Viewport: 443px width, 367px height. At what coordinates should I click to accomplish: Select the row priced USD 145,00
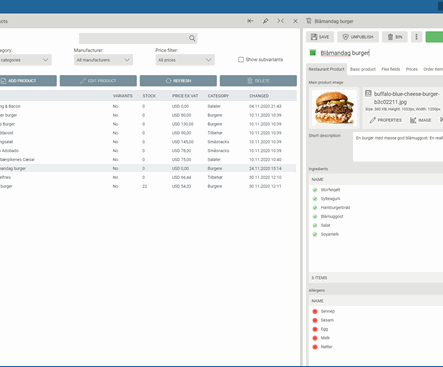[x=148, y=142]
